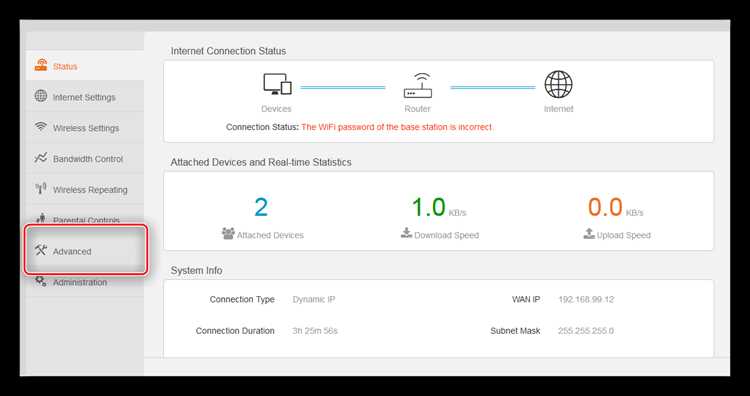Click the Router label in diagram
Image resolution: width=750 pixels, height=396 pixels.
(418, 109)
